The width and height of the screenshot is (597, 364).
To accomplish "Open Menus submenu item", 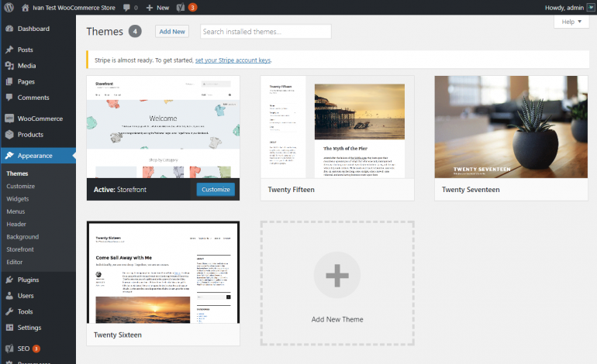I will coord(16,211).
